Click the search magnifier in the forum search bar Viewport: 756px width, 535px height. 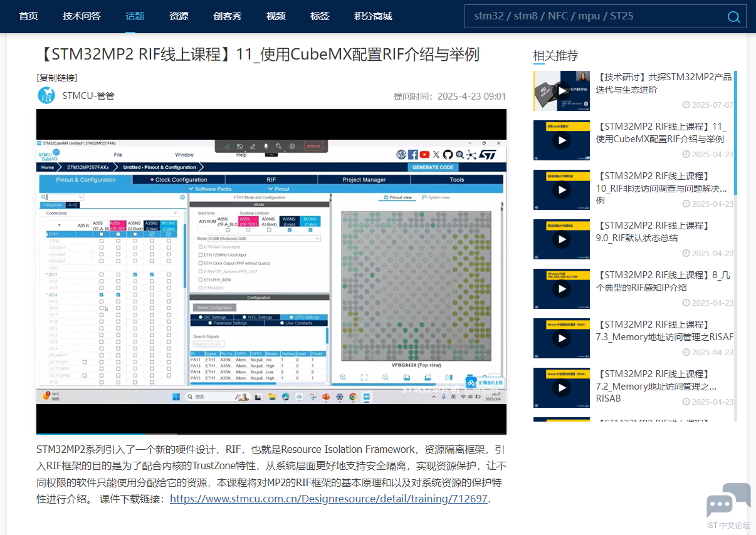point(733,17)
